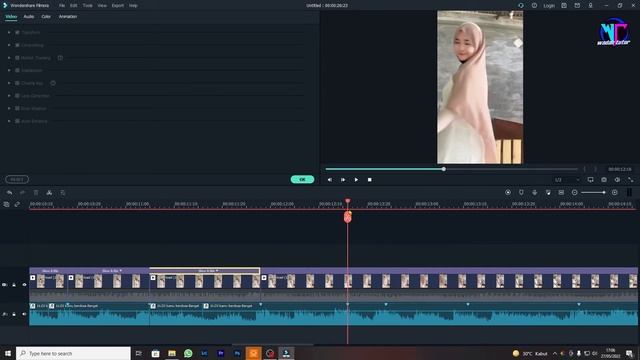Adjust preview volume speaker icon
Image resolution: width=640 pixels, height=360 pixels.
coord(618,180)
